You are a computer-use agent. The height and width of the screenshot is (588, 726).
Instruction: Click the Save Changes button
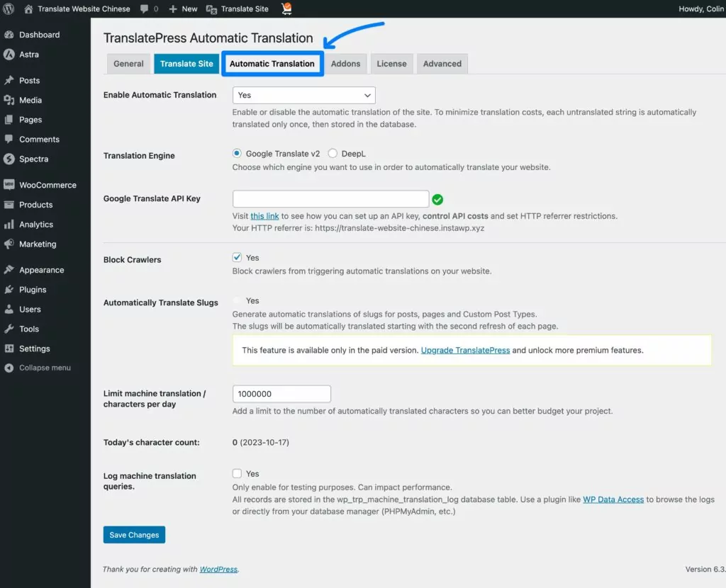[x=134, y=535]
